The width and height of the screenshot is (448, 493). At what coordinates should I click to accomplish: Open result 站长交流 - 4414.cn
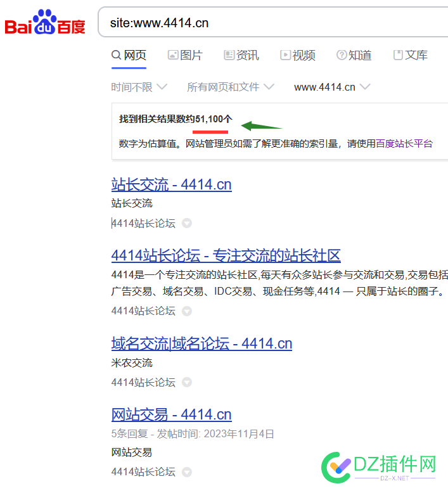pos(171,184)
